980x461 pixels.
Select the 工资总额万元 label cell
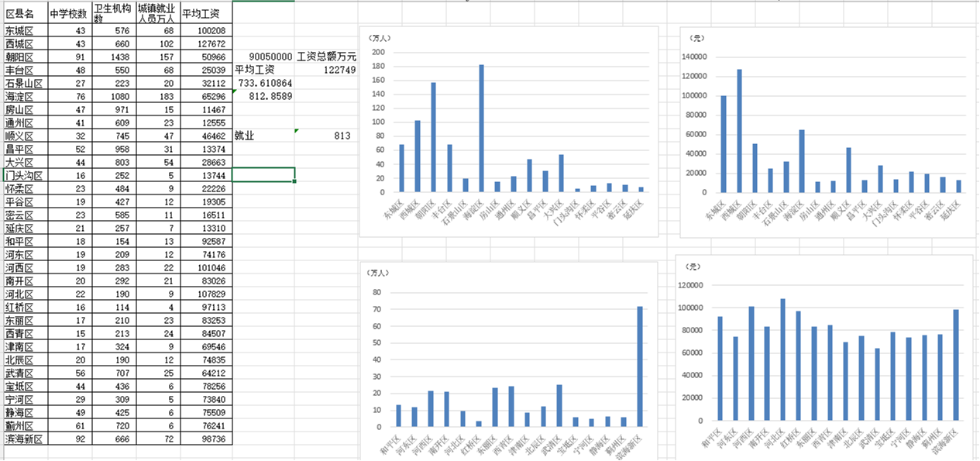tap(326, 57)
